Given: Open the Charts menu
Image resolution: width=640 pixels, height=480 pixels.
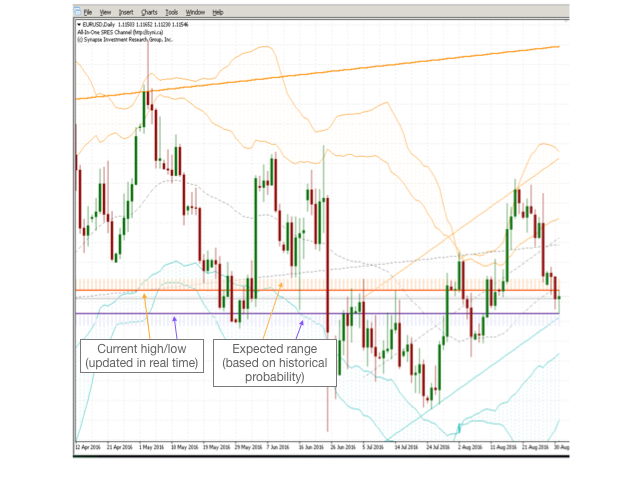Looking at the screenshot, I should tap(149, 12).
